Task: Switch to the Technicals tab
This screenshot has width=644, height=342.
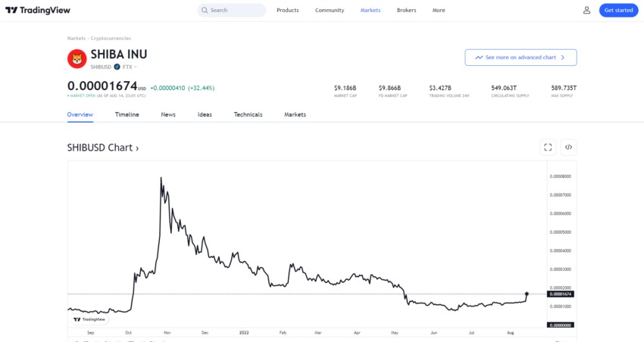Action: coord(248,114)
